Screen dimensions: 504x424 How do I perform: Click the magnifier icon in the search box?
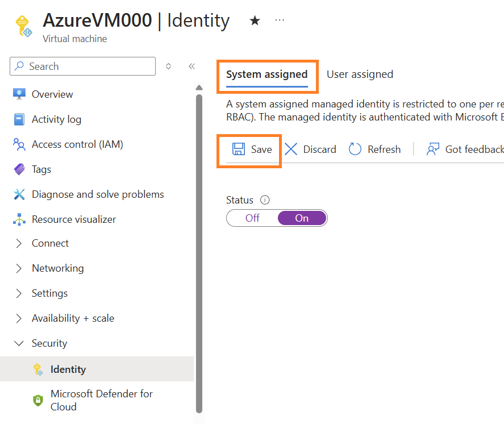pos(19,66)
